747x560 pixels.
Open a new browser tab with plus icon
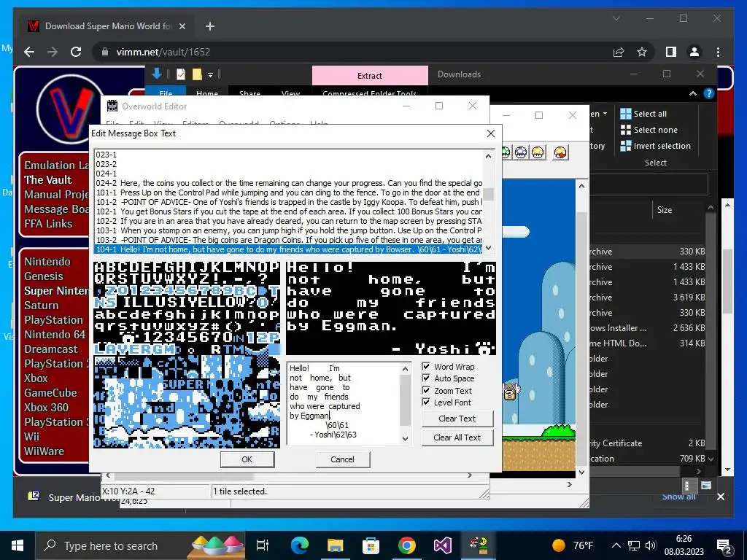click(210, 26)
